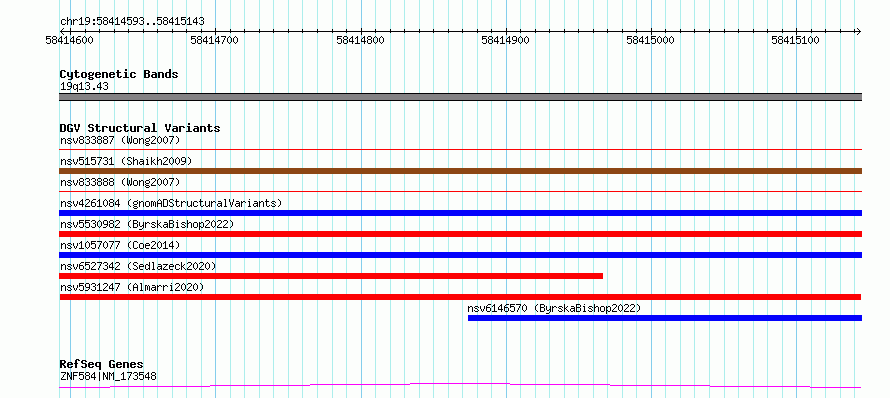Select the shorter red bar for nsv6527342

331,276
